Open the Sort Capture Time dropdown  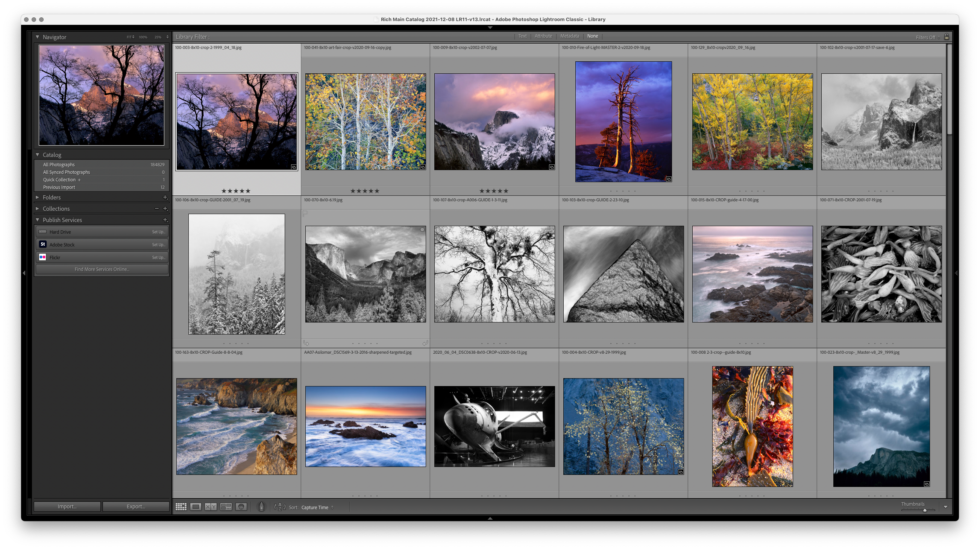pos(317,507)
